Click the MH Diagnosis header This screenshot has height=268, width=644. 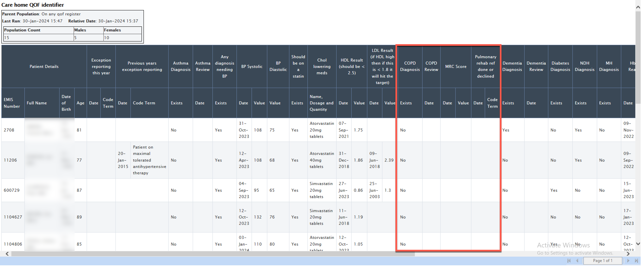(x=609, y=67)
